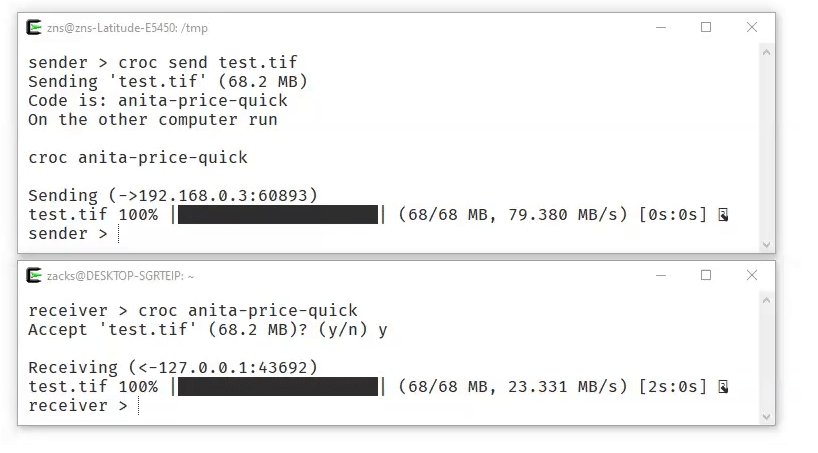Screen dimensions: 818x453
Task: Click the scroll down arrow in receiver terminal
Action: (766, 416)
